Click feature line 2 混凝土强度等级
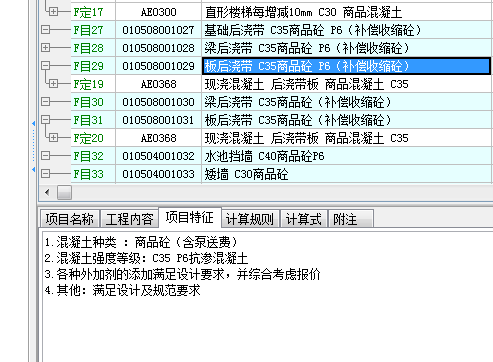493x362 pixels. pyautogui.click(x=146, y=258)
